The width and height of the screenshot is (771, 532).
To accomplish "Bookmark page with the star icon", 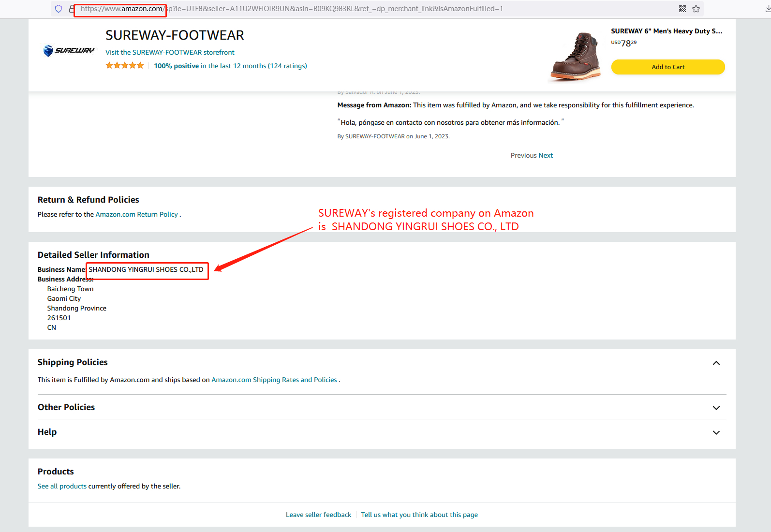I will (x=696, y=9).
